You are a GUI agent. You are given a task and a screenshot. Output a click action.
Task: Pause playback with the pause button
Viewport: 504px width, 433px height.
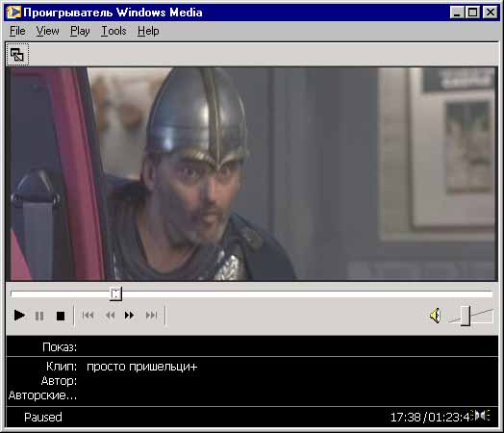[x=39, y=316]
